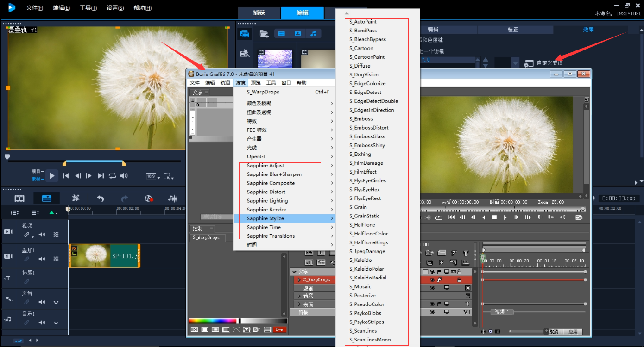Play the preview in VideoStudio player
This screenshot has width=644, height=347.
coord(52,176)
